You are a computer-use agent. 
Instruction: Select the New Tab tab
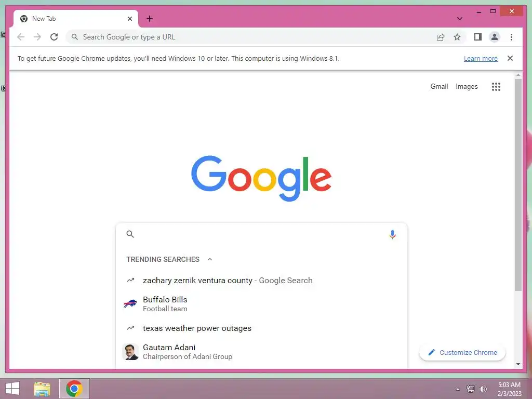(x=76, y=19)
